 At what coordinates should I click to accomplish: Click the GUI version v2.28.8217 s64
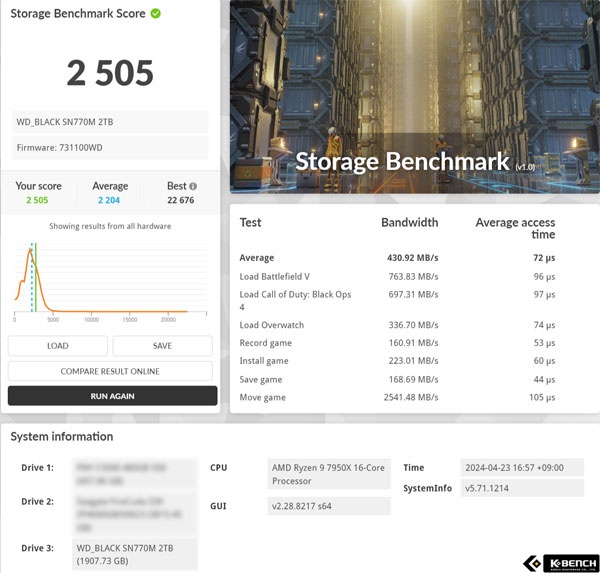329,506
